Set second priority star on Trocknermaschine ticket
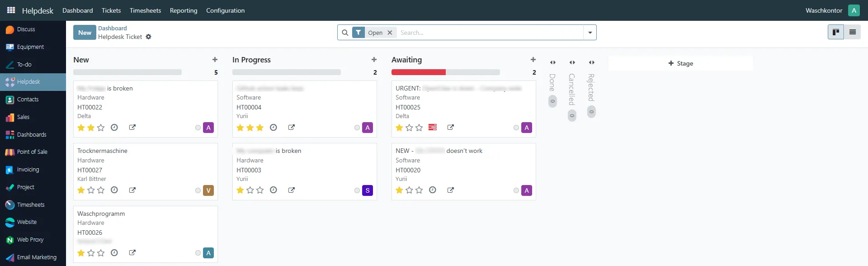The image size is (868, 266). pos(91,190)
